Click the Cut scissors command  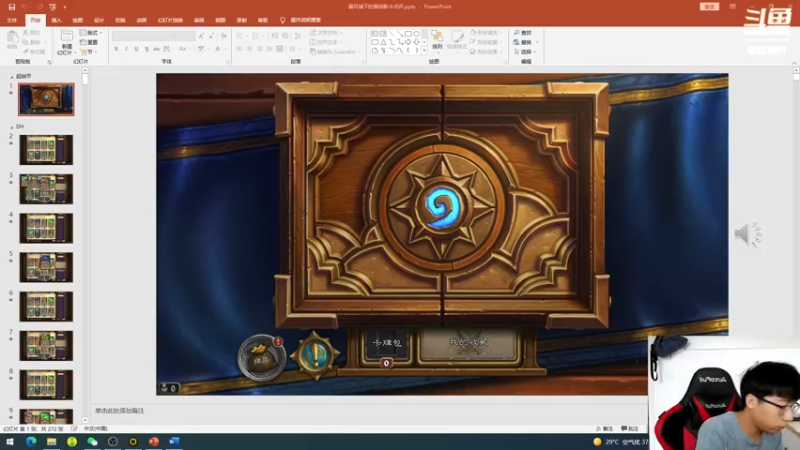32,33
